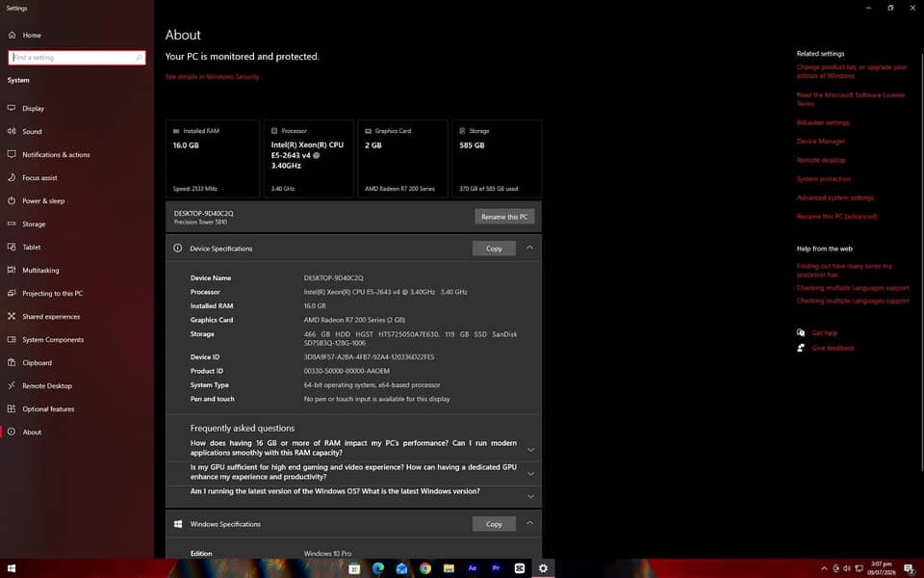Click the Storage 585 GB card
This screenshot has width=924, height=578.
click(497, 158)
